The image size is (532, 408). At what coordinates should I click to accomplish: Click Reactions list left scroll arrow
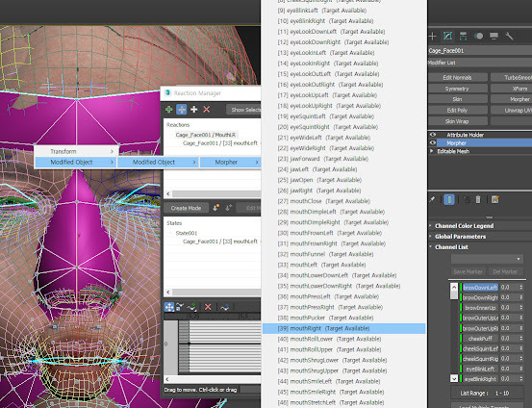coord(168,193)
